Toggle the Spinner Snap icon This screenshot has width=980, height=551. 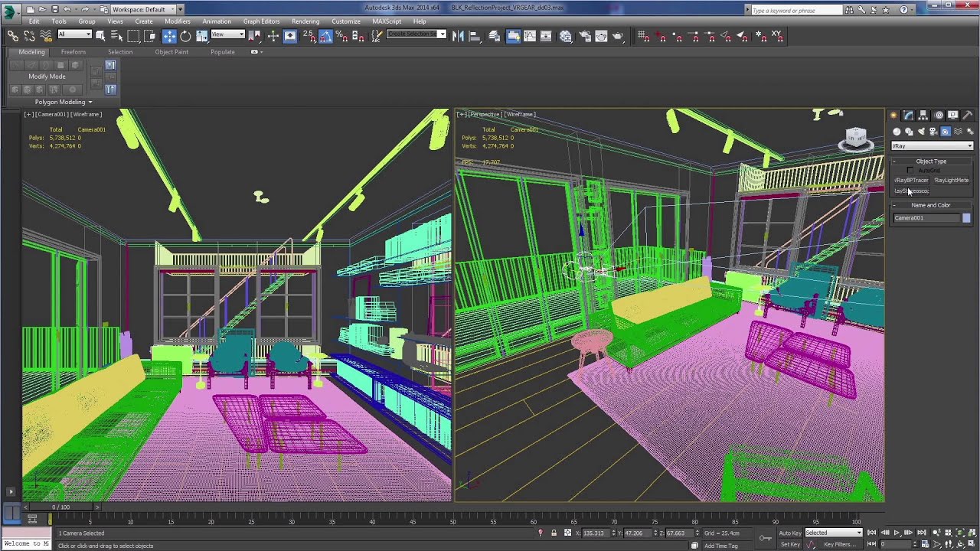pos(359,36)
